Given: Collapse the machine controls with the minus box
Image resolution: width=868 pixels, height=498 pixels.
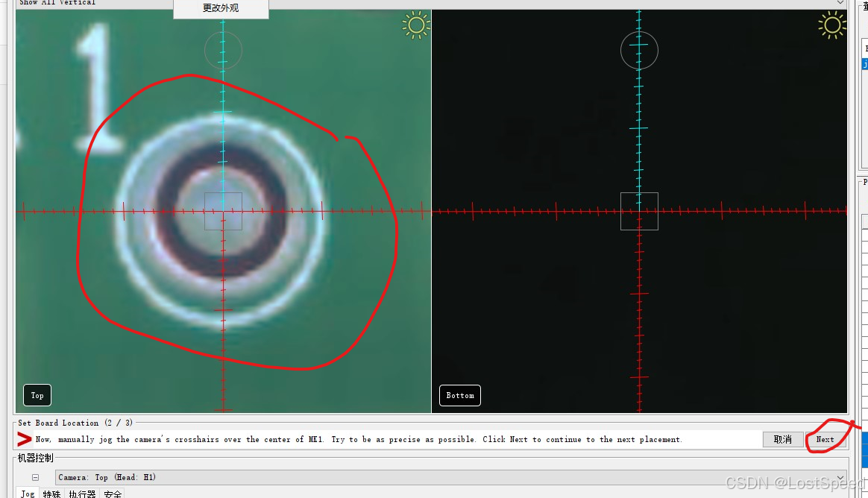Looking at the screenshot, I should pyautogui.click(x=36, y=478).
